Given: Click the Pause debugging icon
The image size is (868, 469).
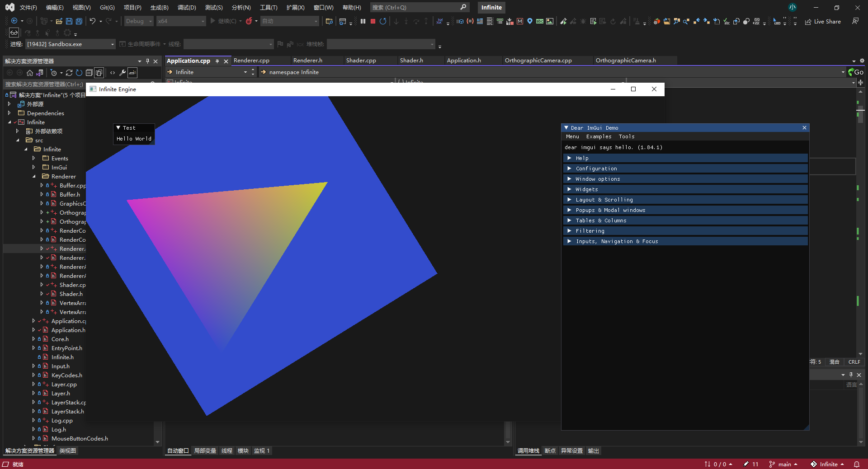Looking at the screenshot, I should tap(363, 21).
